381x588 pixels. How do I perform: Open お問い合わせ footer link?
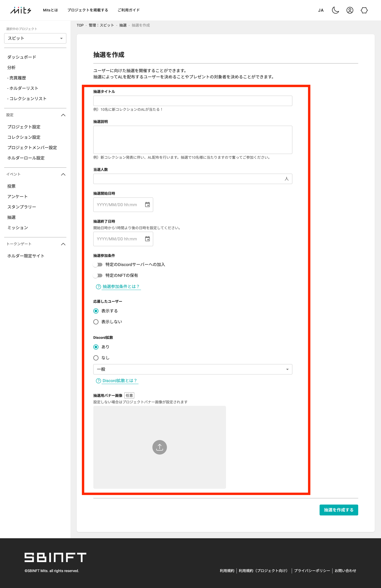point(345,571)
